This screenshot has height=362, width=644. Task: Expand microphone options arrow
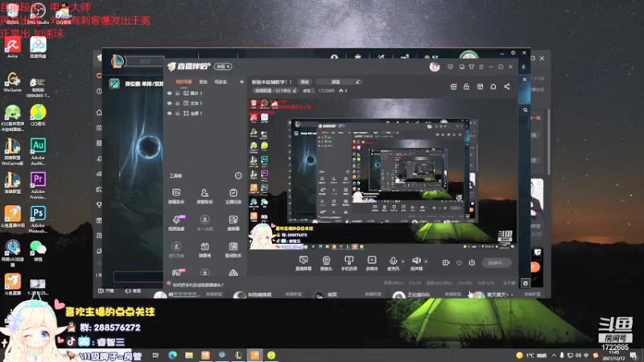(x=402, y=261)
